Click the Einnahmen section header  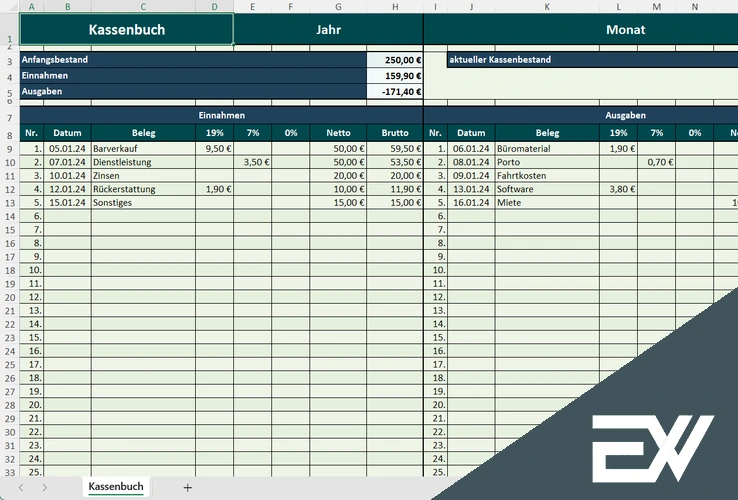pos(221,115)
